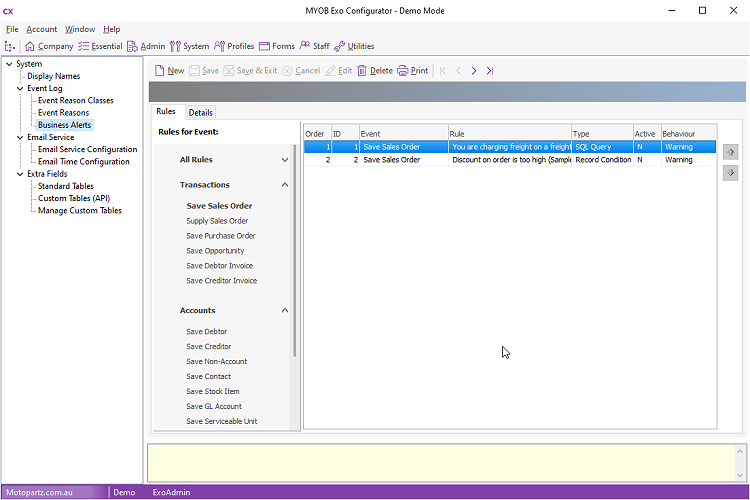750x500 pixels.
Task: Go to first record arrow
Action: [x=443, y=71]
